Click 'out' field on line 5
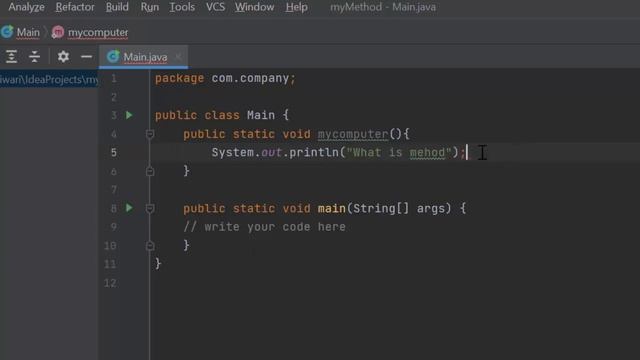Image resolution: width=640 pixels, height=360 pixels. tap(271, 153)
